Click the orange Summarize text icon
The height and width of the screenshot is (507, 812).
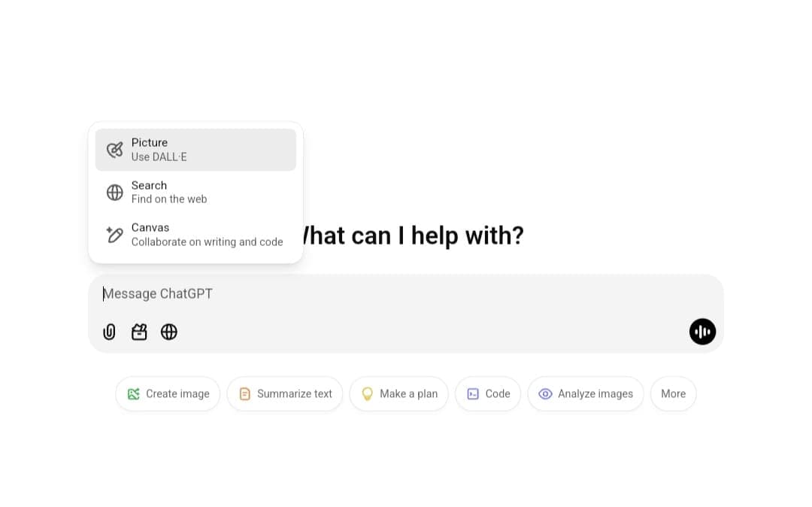[245, 393]
